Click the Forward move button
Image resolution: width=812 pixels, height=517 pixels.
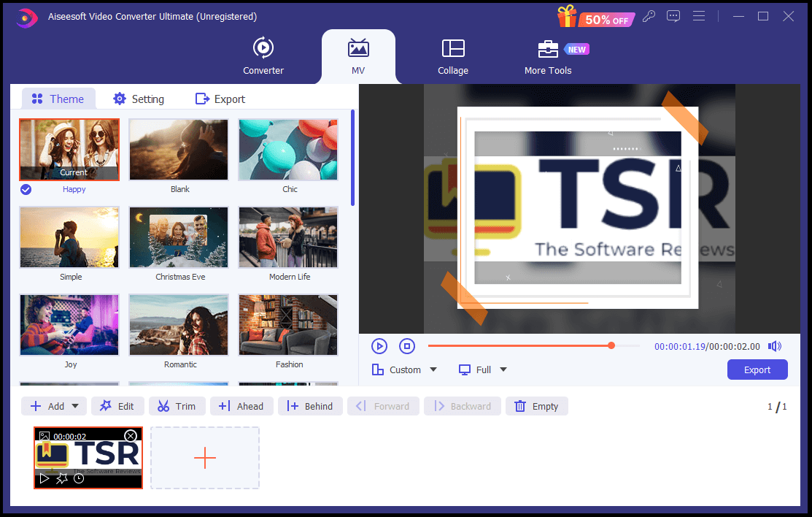click(383, 406)
